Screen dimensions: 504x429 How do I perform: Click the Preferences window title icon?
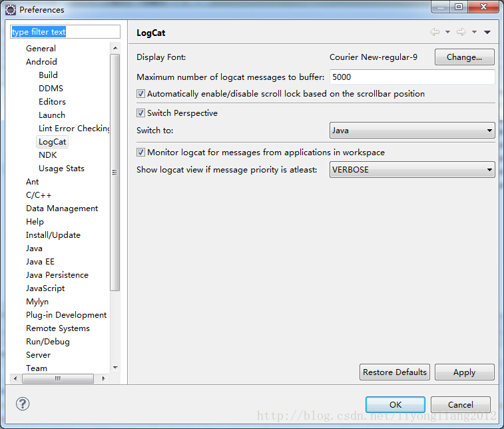10,10
